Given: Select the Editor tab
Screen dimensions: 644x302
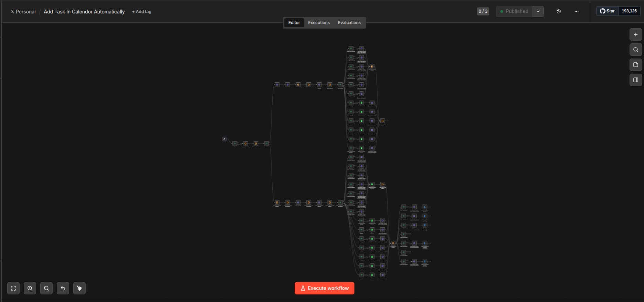Looking at the screenshot, I should [x=294, y=23].
